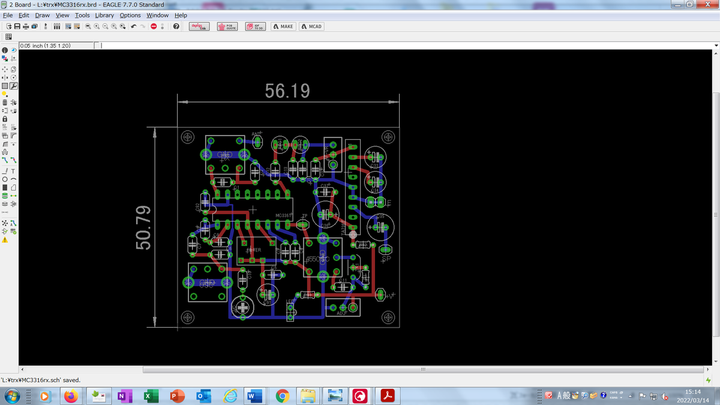Viewport: 720px width, 405px height.
Task: Open EAGLE help question mark icon
Action: pyautogui.click(x=176, y=27)
